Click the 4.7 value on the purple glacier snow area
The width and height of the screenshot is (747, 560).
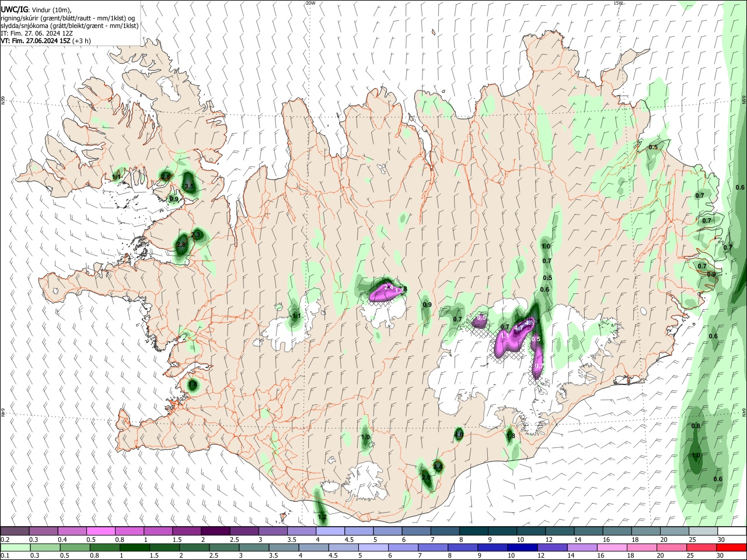point(518,328)
